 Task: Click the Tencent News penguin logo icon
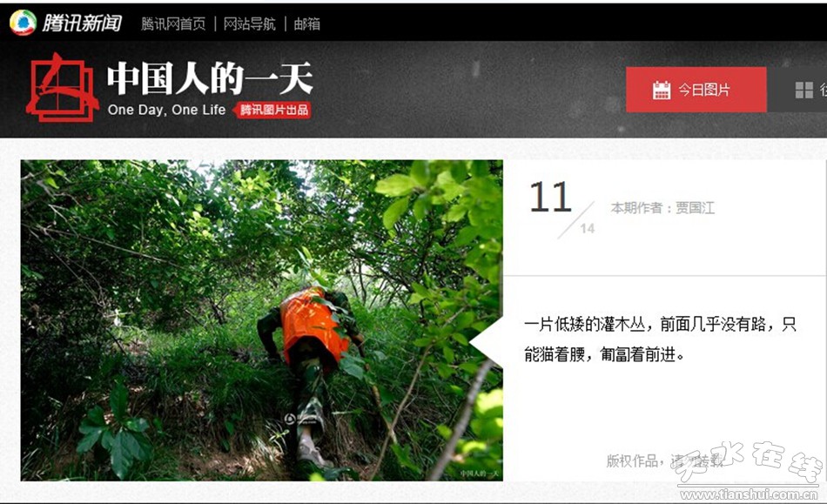click(x=23, y=23)
